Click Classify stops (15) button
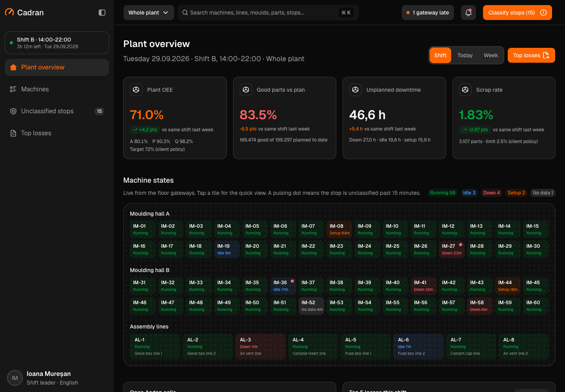The image size is (565, 392). pyautogui.click(x=517, y=13)
